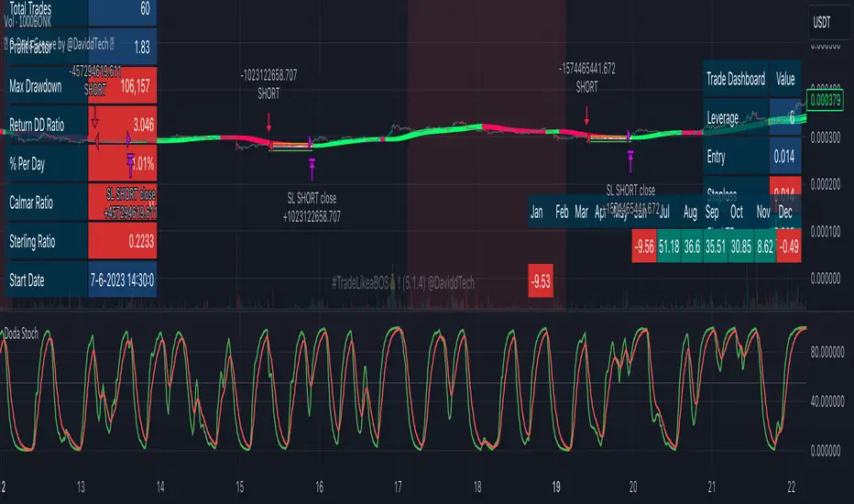Click the Return DD Ratio value 3.046
Image resolution: width=854 pixels, height=504 pixels.
click(x=123, y=125)
